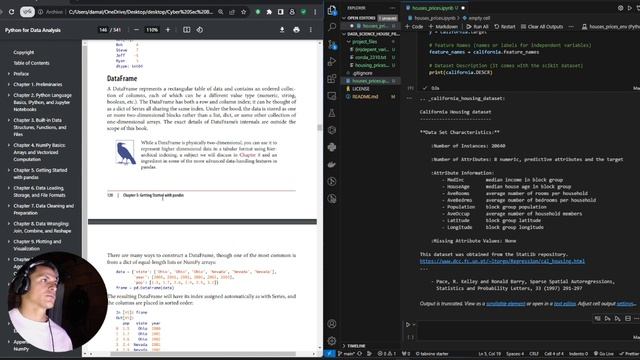Expand the Preface bookmark

point(9,74)
